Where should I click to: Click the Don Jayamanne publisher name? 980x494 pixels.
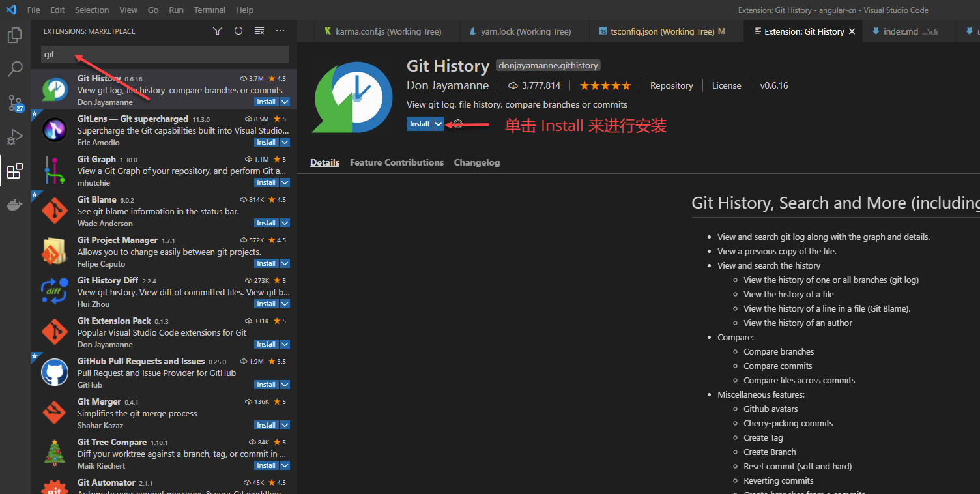pyautogui.click(x=448, y=85)
